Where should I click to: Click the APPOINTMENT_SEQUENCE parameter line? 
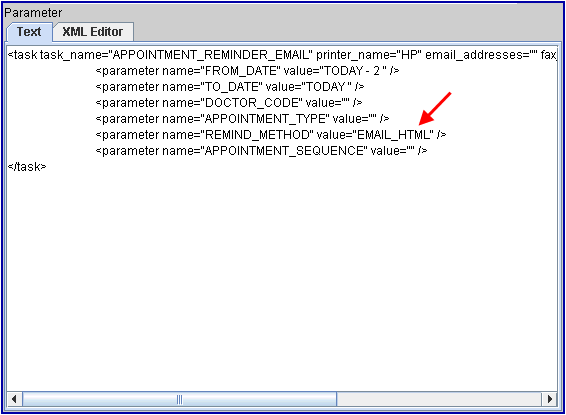coord(261,150)
